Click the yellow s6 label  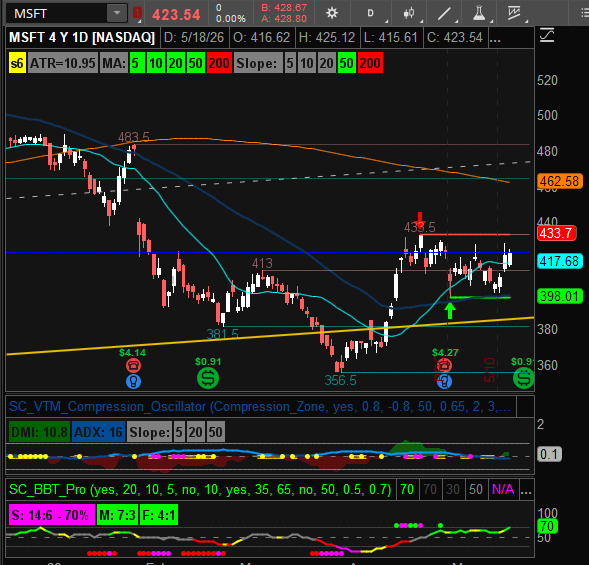(17, 63)
